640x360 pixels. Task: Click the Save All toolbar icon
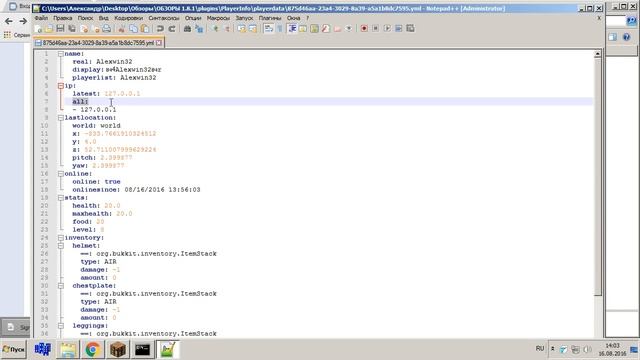point(71,29)
